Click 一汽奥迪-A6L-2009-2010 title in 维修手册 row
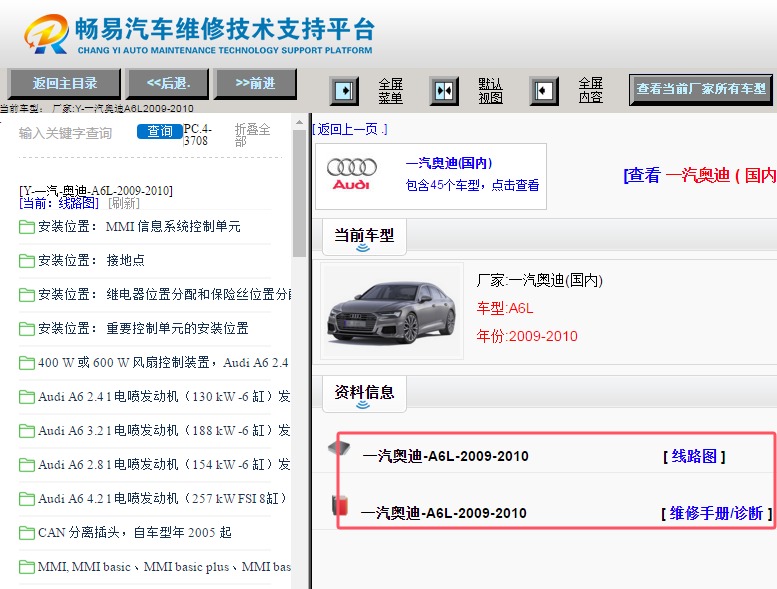 tap(444, 513)
